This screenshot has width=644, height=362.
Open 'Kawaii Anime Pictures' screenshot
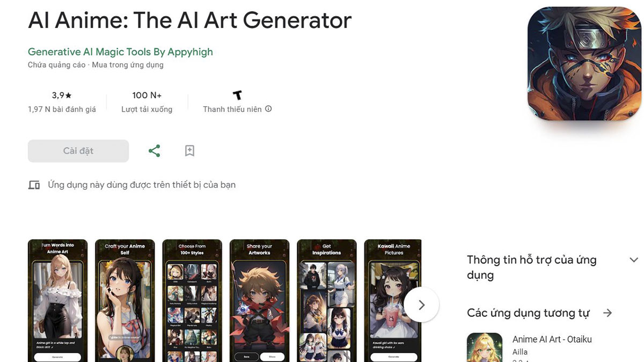pyautogui.click(x=393, y=300)
